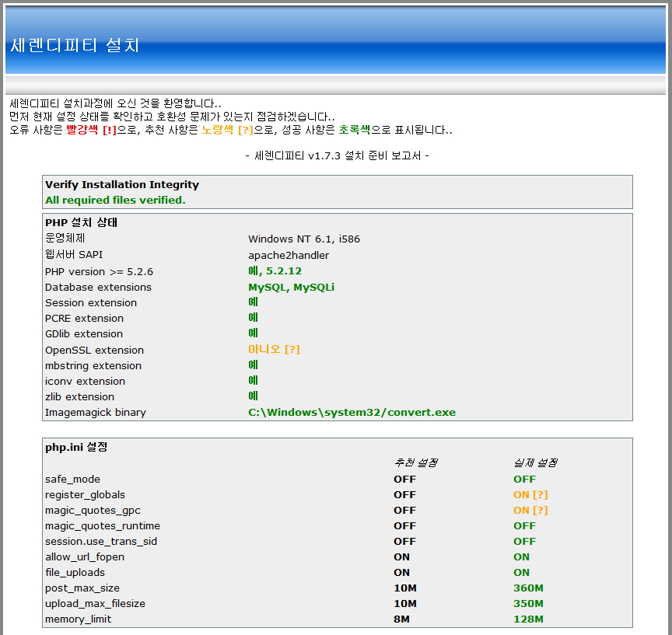Viewport: 672px width, 635px height.
Task: Click the '운영체제' label
Action: [65, 238]
